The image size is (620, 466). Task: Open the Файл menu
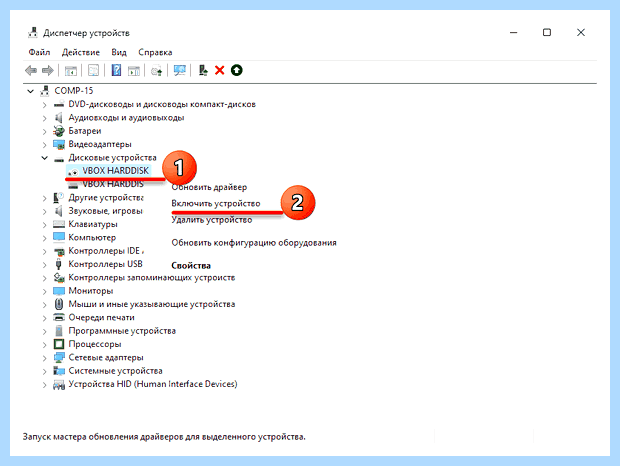(x=39, y=52)
